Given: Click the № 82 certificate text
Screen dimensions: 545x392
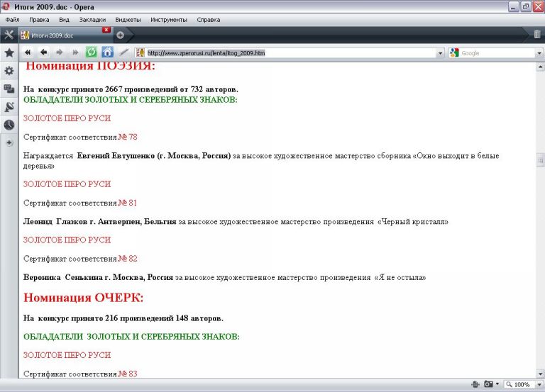Looking at the screenshot, I should (128, 259).
